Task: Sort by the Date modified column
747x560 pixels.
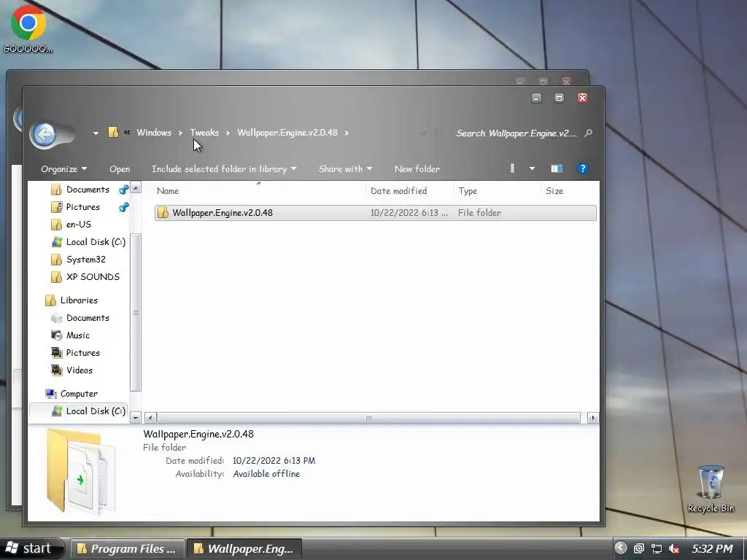Action: coord(399,191)
